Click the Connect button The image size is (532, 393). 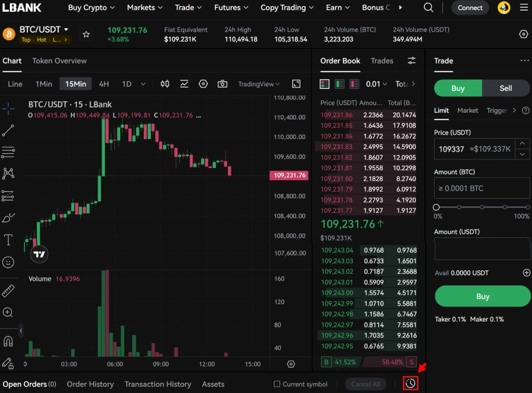tap(470, 8)
